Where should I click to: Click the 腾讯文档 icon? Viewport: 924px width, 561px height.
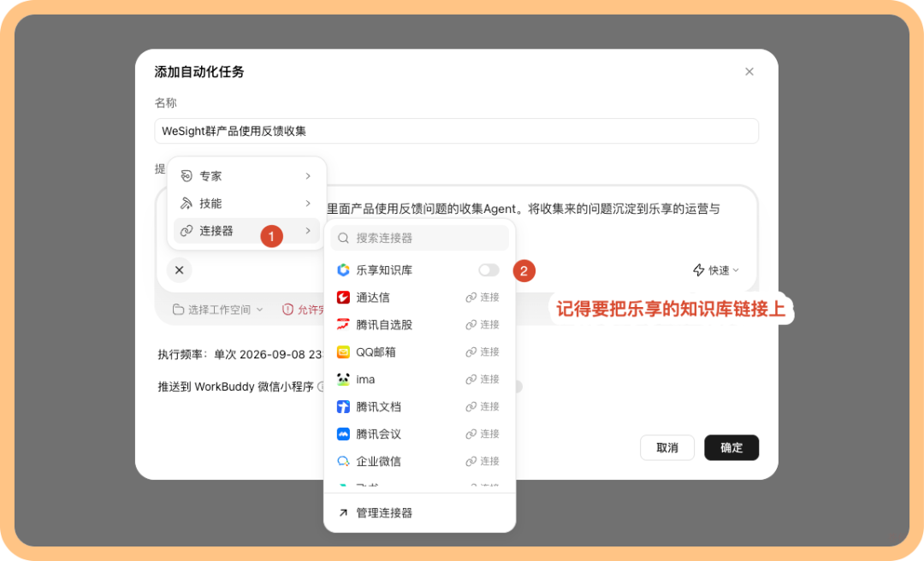click(x=343, y=406)
